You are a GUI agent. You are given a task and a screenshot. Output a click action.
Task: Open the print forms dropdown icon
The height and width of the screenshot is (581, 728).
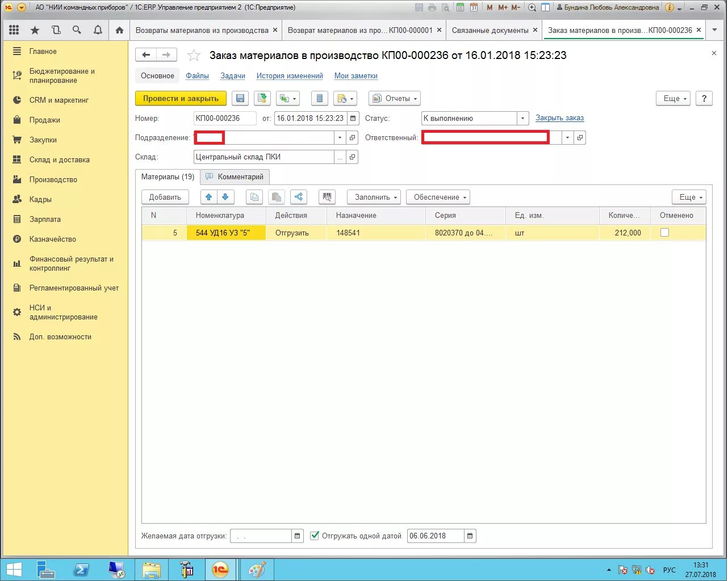(345, 99)
